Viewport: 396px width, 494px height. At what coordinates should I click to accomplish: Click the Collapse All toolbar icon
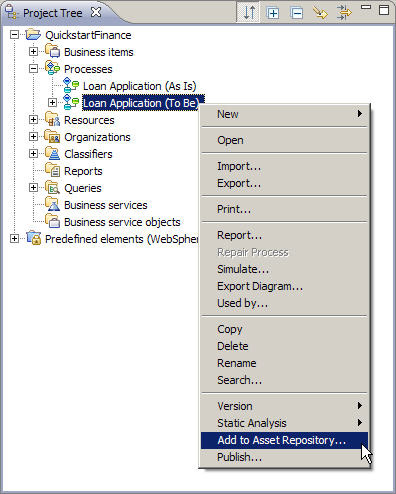coord(296,13)
